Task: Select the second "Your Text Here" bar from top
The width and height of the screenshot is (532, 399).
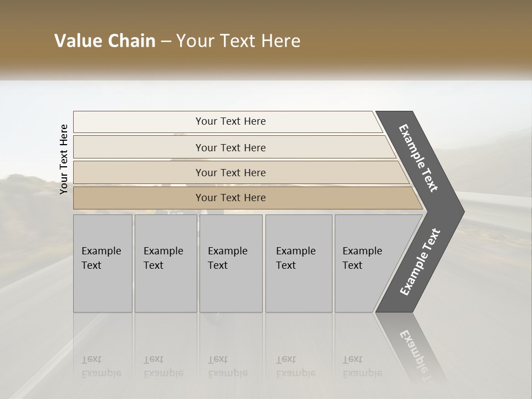Action: [x=230, y=147]
